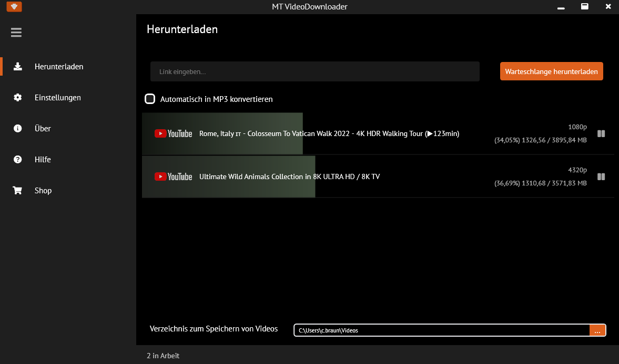Browse for folder with the ... button
This screenshot has height=364, width=619.
point(597,330)
